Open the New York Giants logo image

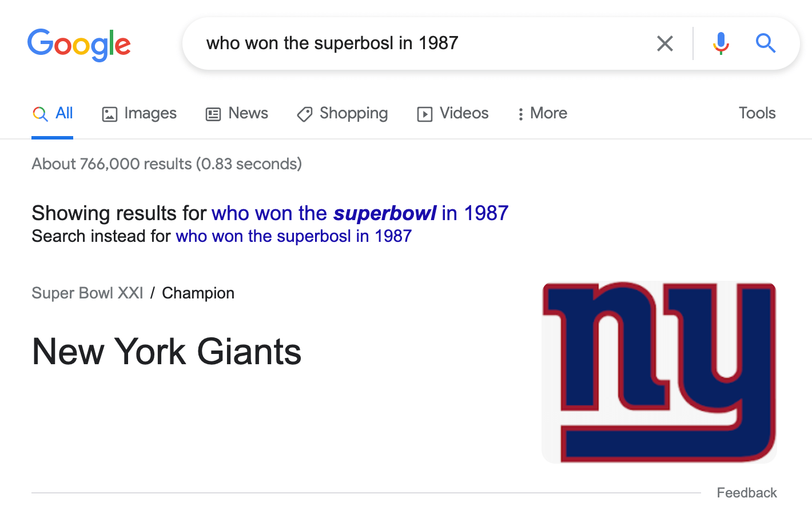tap(659, 372)
